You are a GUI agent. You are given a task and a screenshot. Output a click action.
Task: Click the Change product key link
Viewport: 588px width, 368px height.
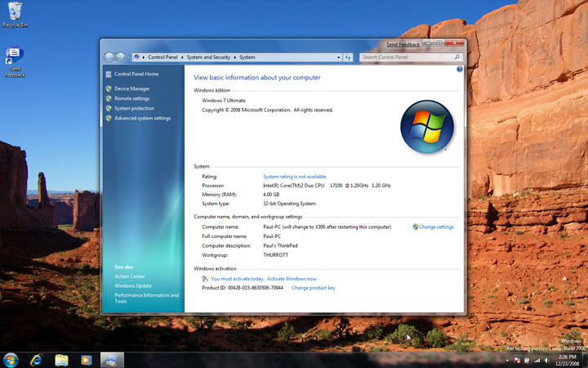pyautogui.click(x=313, y=288)
